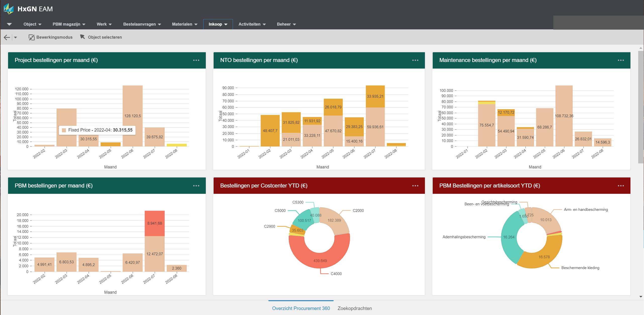This screenshot has height=315, width=644.
Task: Open options of Maintenance bestellingen per maand chart
Action: (x=621, y=60)
